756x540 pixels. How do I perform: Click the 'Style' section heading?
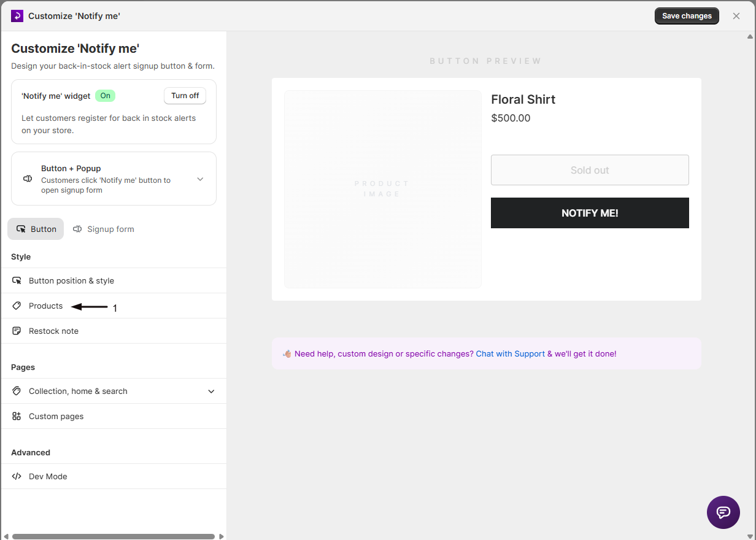coord(21,256)
